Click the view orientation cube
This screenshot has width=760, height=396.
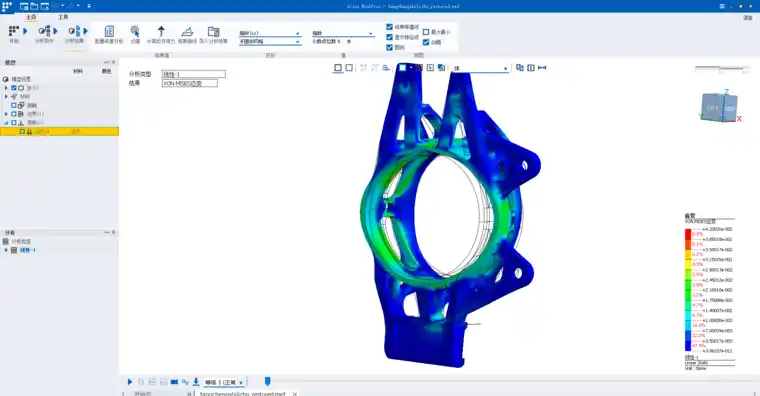(719, 107)
